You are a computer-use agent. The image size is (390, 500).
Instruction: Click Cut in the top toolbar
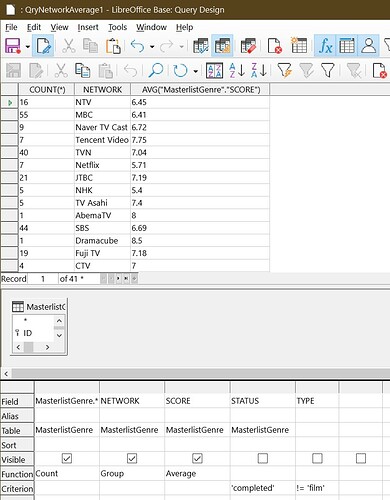68,46
